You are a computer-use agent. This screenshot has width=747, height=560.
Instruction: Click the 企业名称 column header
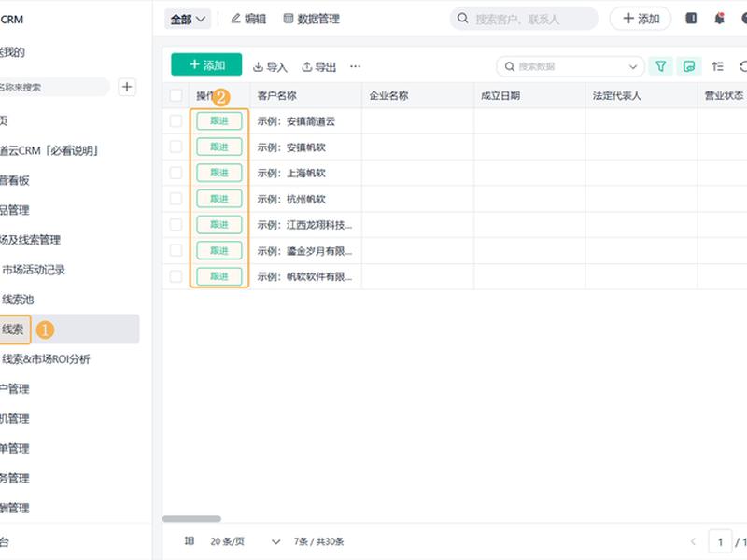[x=417, y=95]
